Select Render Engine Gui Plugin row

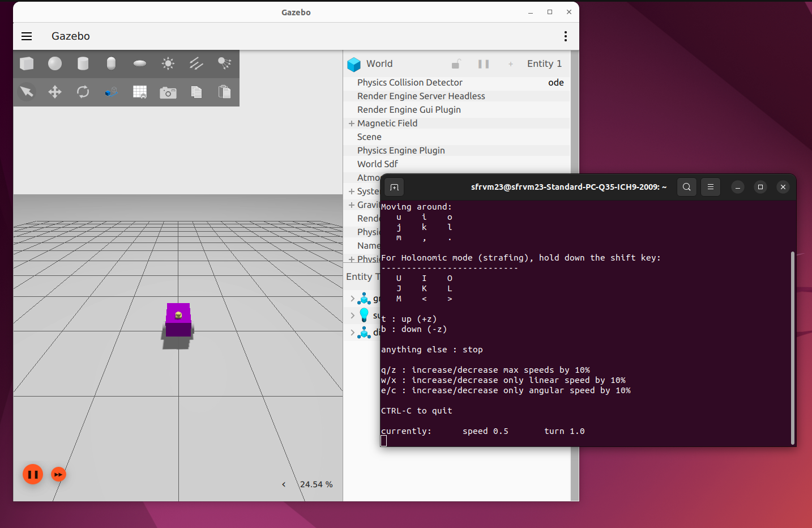coord(456,110)
